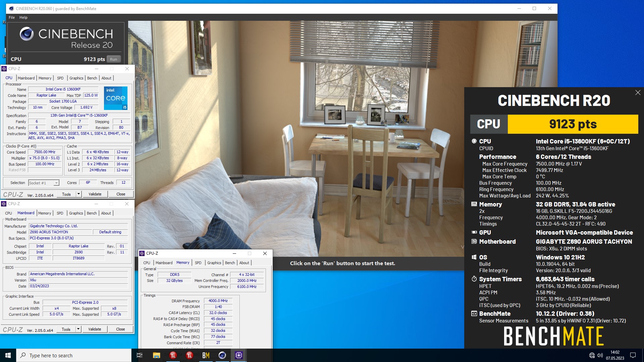Open SPD tab in Mainboard CPU-Z window
This screenshot has width=644, height=362.
point(60,213)
